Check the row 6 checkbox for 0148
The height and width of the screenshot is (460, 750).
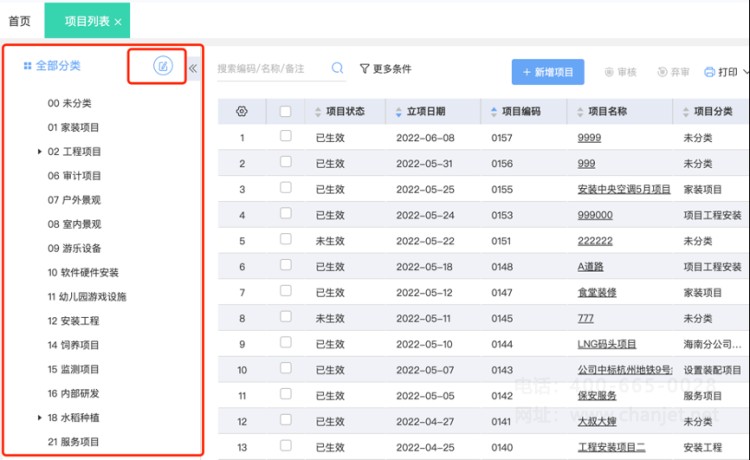[286, 265]
